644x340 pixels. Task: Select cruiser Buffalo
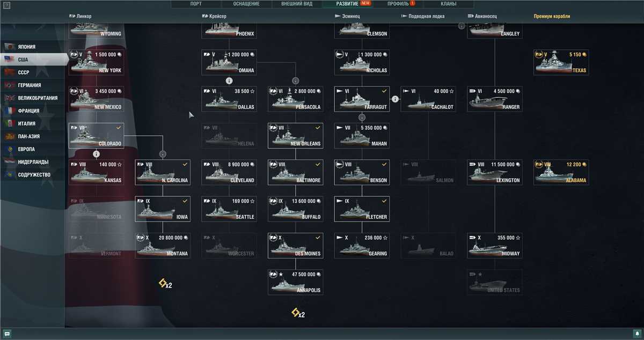tap(296, 209)
